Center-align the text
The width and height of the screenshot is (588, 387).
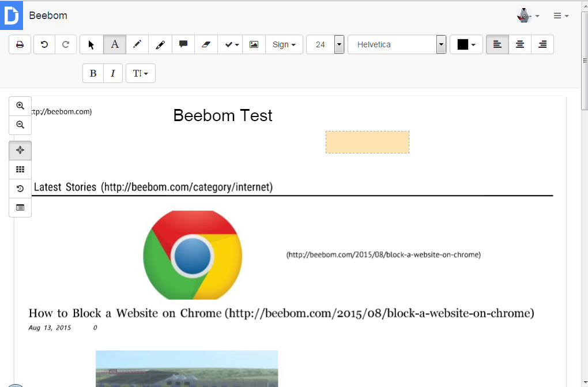pos(520,44)
